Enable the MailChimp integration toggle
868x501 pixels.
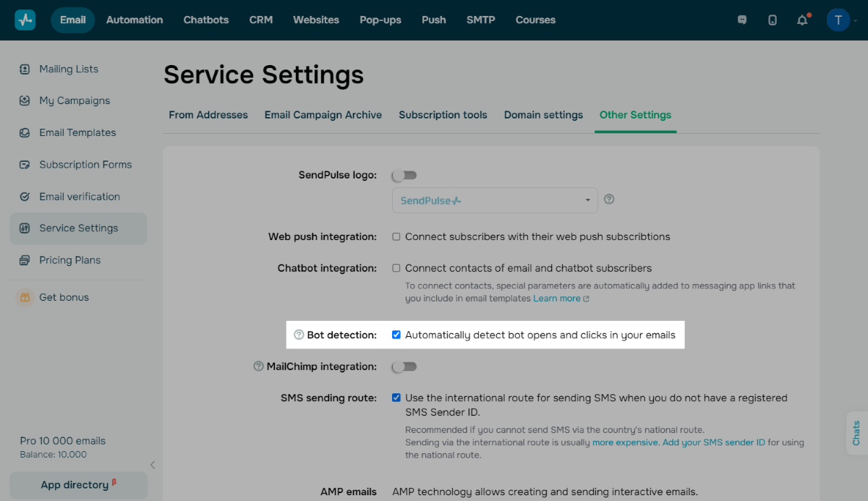click(x=404, y=367)
